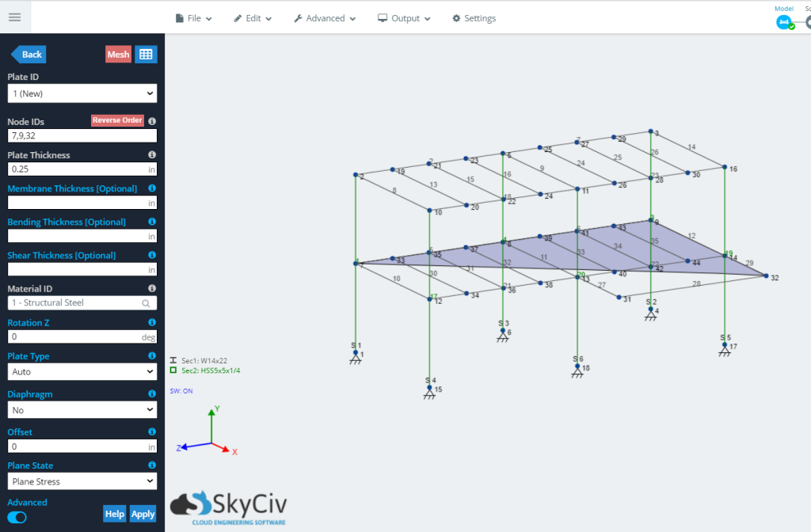Image resolution: width=811 pixels, height=532 pixels.
Task: Click the Membrane Thickness info icon
Action: (152, 188)
